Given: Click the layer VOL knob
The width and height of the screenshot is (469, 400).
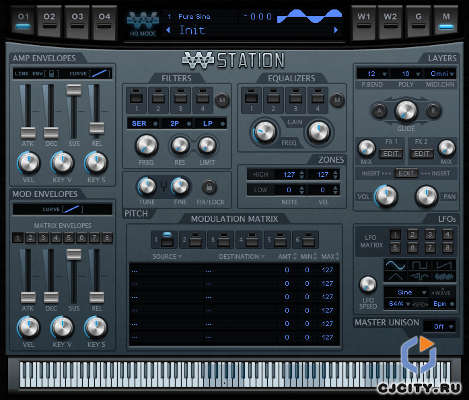Looking at the screenshot, I should [x=386, y=196].
